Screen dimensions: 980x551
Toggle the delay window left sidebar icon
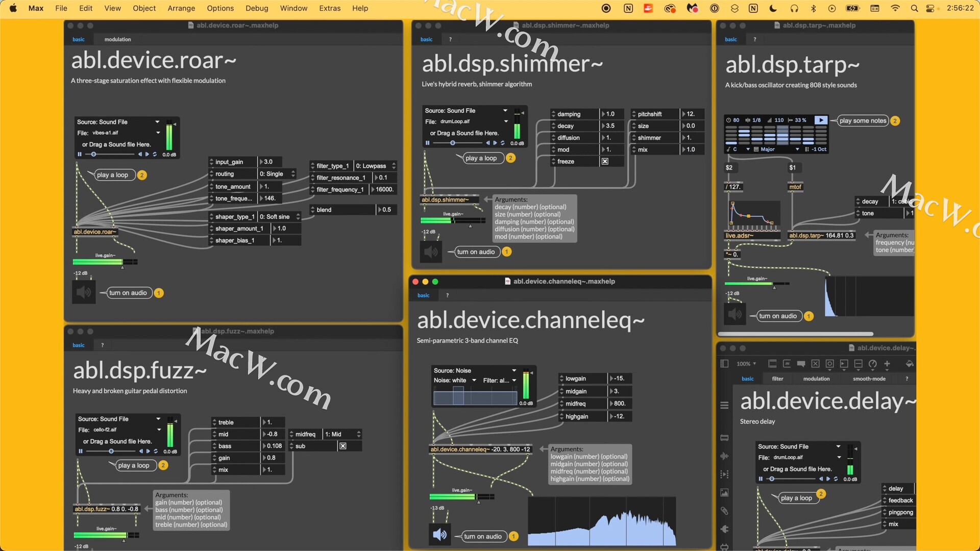pyautogui.click(x=724, y=364)
